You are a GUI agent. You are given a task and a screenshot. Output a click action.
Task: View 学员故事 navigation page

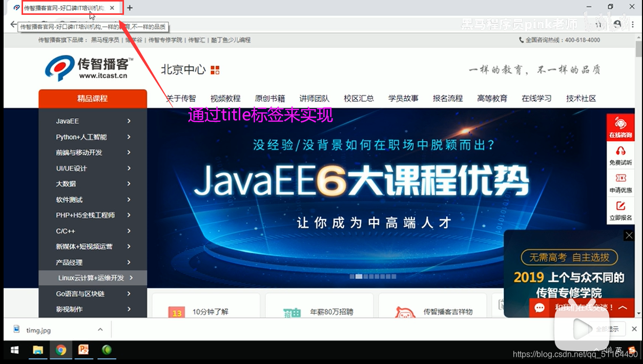(403, 98)
